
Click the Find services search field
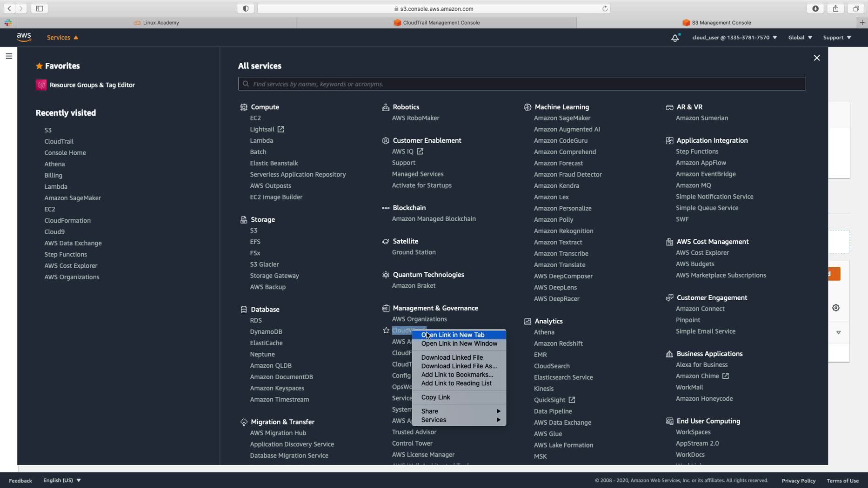pyautogui.click(x=522, y=84)
